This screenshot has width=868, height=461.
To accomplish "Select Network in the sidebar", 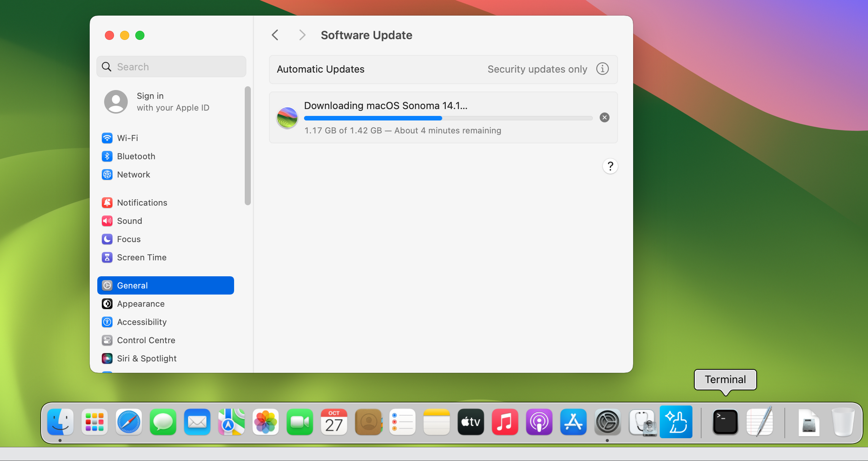I will tap(165, 174).
